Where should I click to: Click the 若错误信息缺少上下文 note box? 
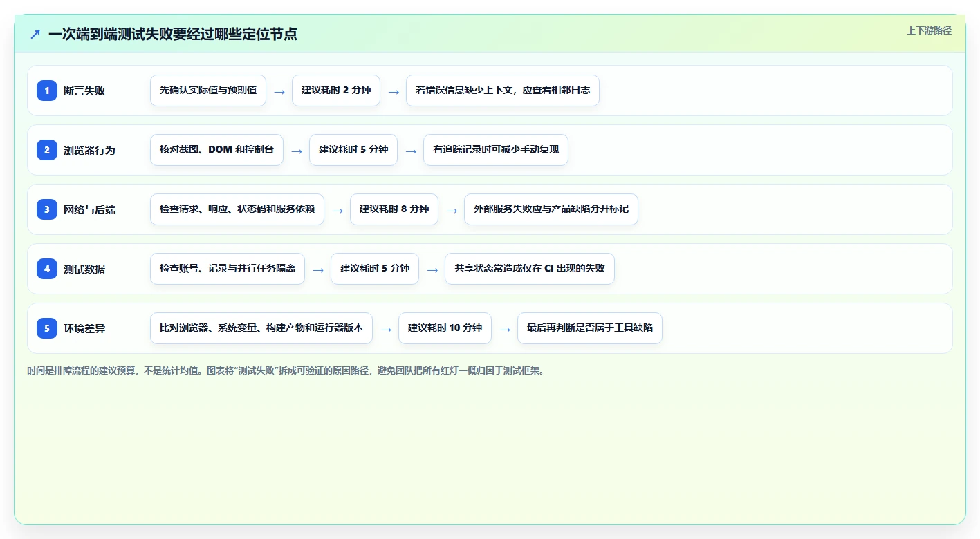point(503,91)
